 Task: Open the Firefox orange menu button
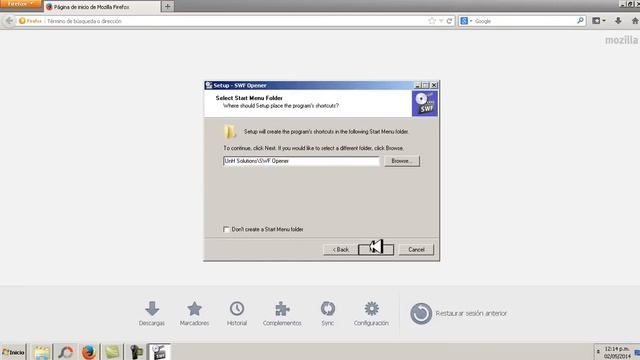[20, 4]
